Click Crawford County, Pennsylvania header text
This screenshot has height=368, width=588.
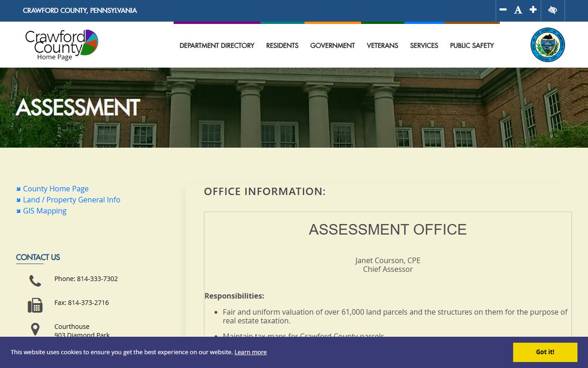coord(80,10)
